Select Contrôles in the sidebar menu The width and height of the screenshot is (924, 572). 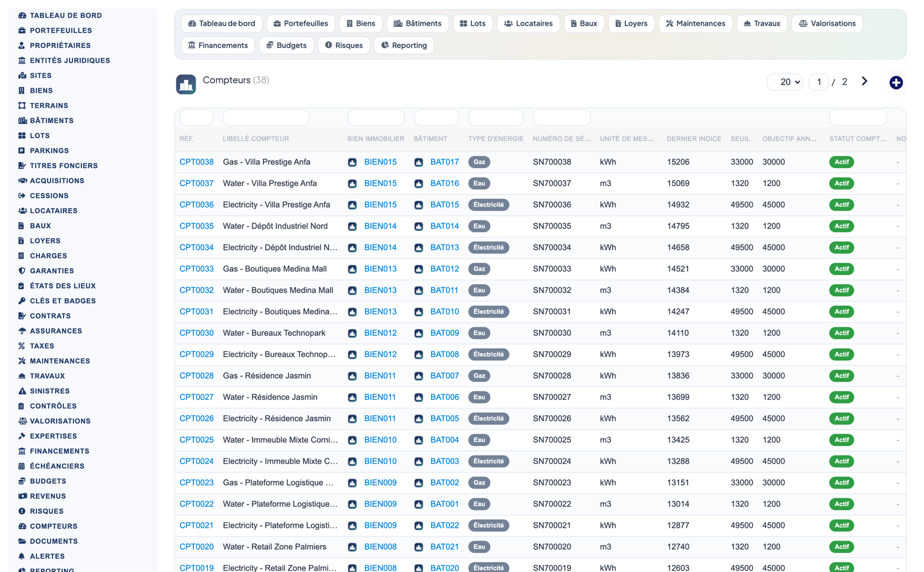(53, 406)
